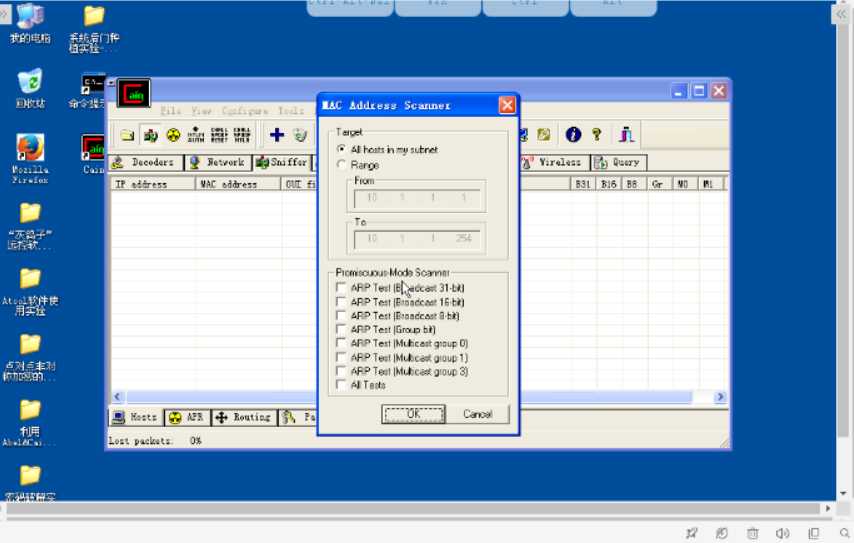
Task: Open the Configure menu in Cain
Action: click(245, 111)
